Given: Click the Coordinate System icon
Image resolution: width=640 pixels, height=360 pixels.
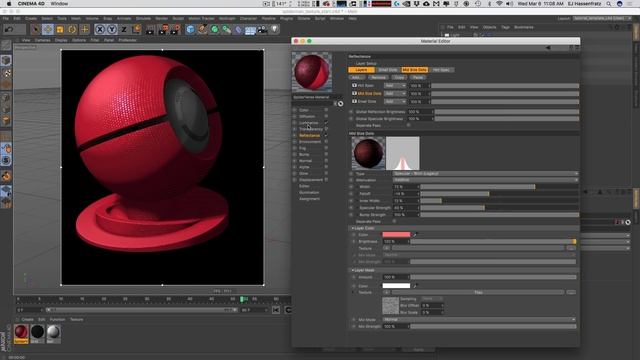Looking at the screenshot, I should pos(136,29).
